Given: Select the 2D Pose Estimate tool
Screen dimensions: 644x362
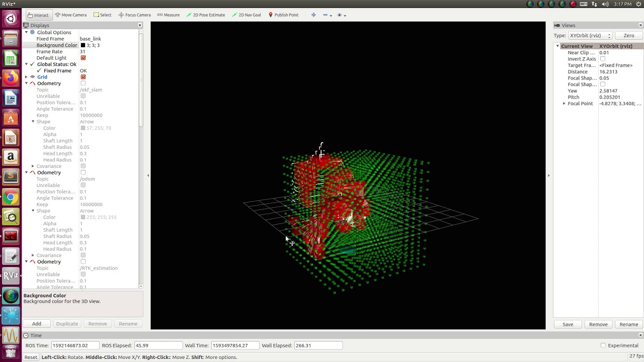Looking at the screenshot, I should [205, 15].
